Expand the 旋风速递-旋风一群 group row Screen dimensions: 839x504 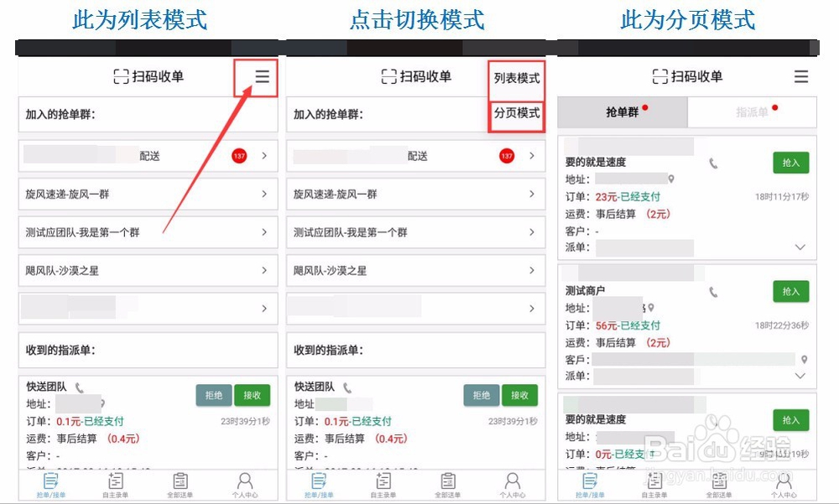pyautogui.click(x=148, y=194)
